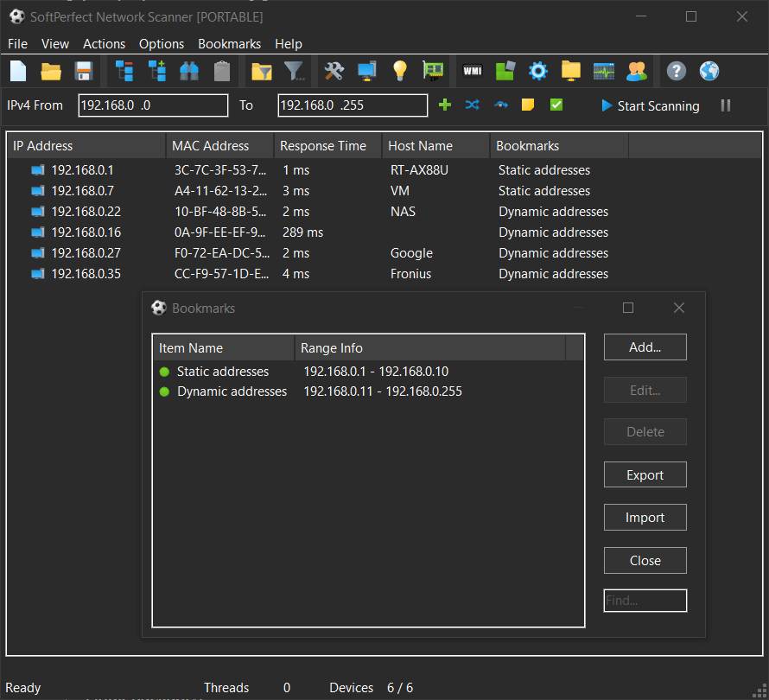Select device row 192.168.0.27

click(384, 253)
